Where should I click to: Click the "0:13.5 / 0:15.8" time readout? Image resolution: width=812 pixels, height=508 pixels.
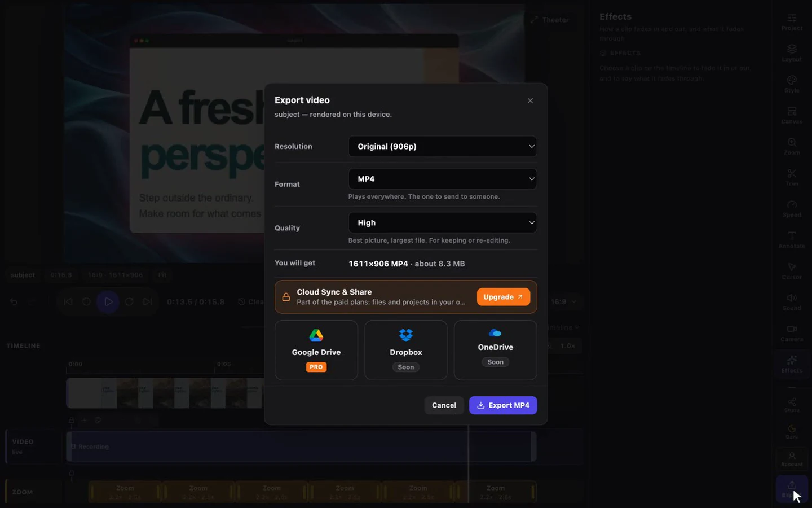196,302
